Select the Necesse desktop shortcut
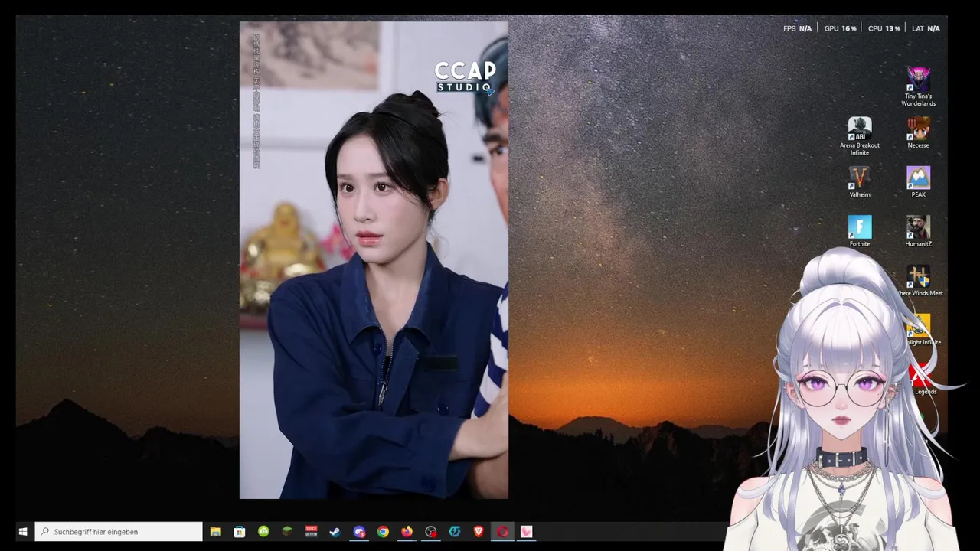 (x=918, y=132)
